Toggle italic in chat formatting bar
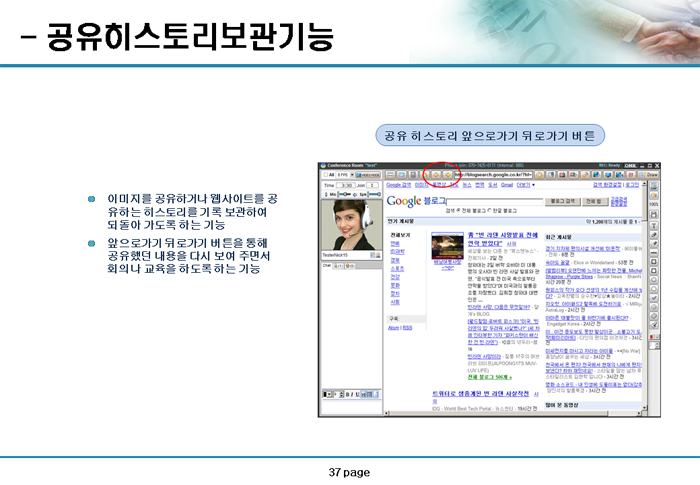 (352, 394)
